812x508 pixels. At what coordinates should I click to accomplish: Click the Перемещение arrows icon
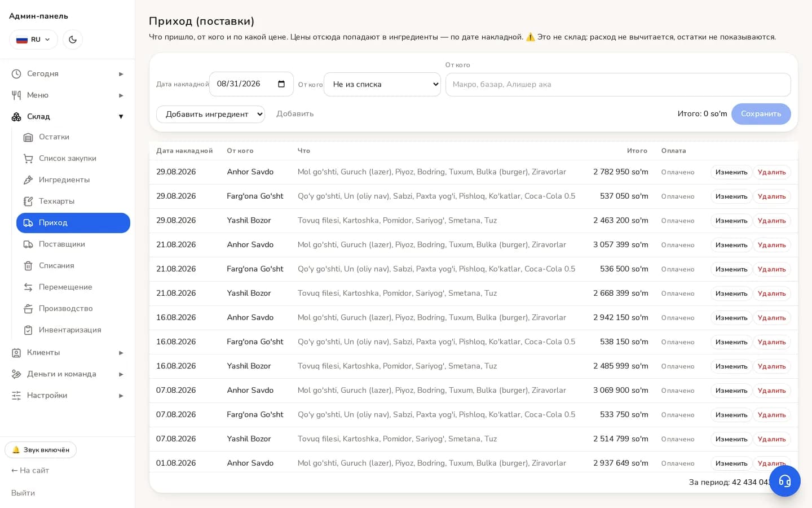click(x=28, y=287)
